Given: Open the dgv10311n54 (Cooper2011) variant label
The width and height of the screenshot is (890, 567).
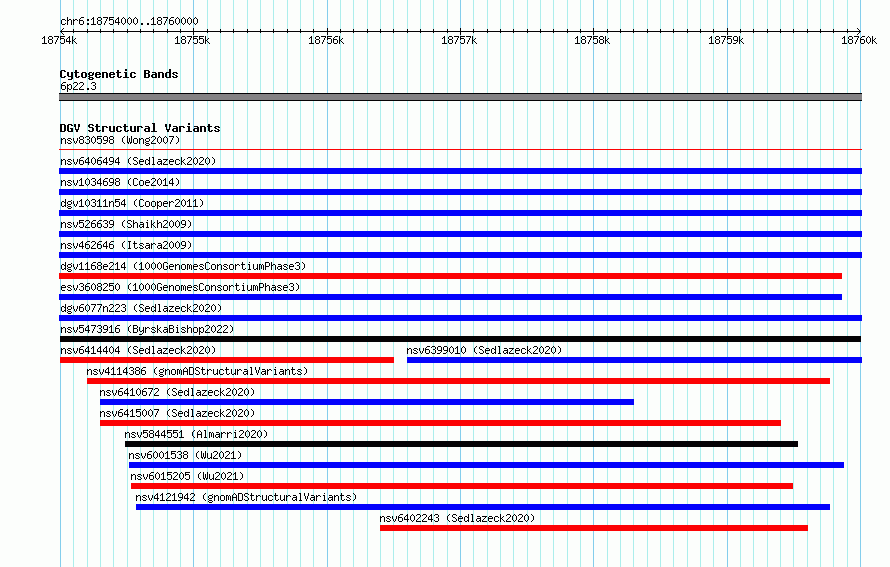Looking at the screenshot, I should (x=132, y=203).
